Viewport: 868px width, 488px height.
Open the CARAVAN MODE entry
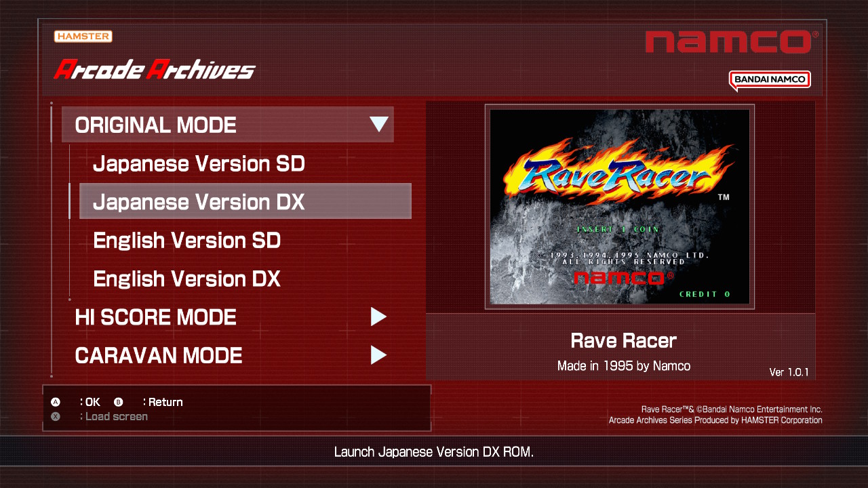pyautogui.click(x=158, y=355)
